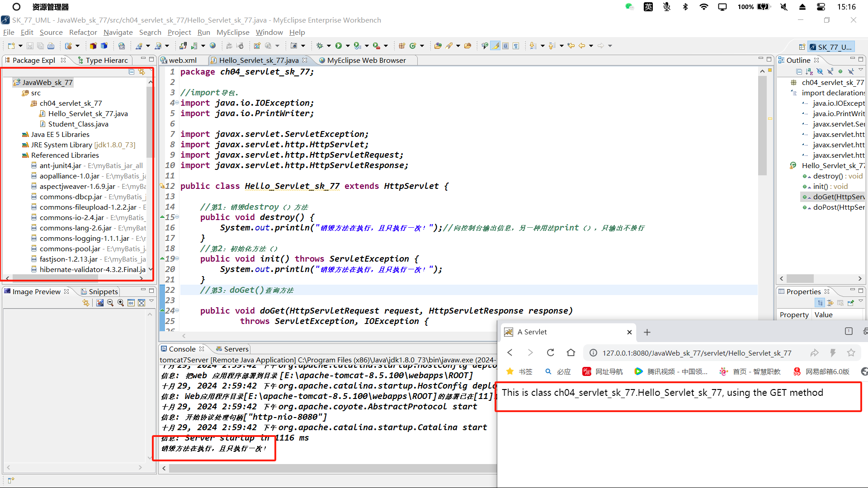868x488 pixels.
Task: Open the MyEclipse web browser globe toolbar icon
Action: 212,46
